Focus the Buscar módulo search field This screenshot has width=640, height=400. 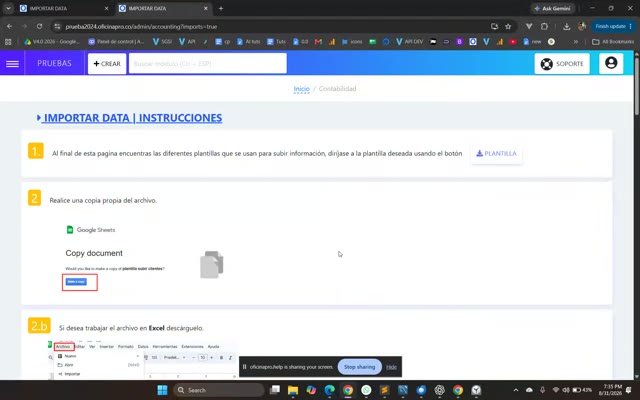point(208,64)
